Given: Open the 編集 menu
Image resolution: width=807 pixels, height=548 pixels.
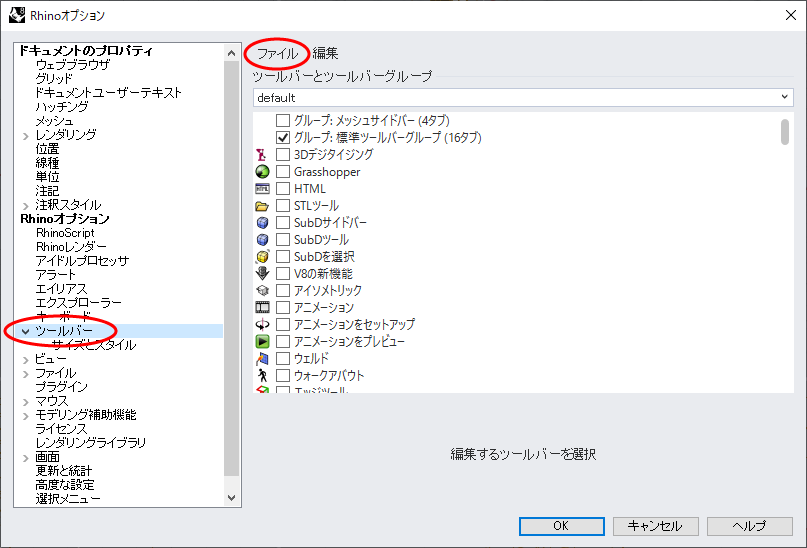Looking at the screenshot, I should point(325,53).
